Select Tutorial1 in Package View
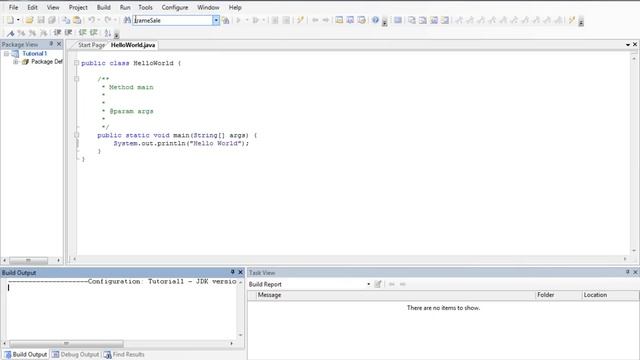Image resolution: width=640 pixels, height=360 pixels. tap(35, 53)
